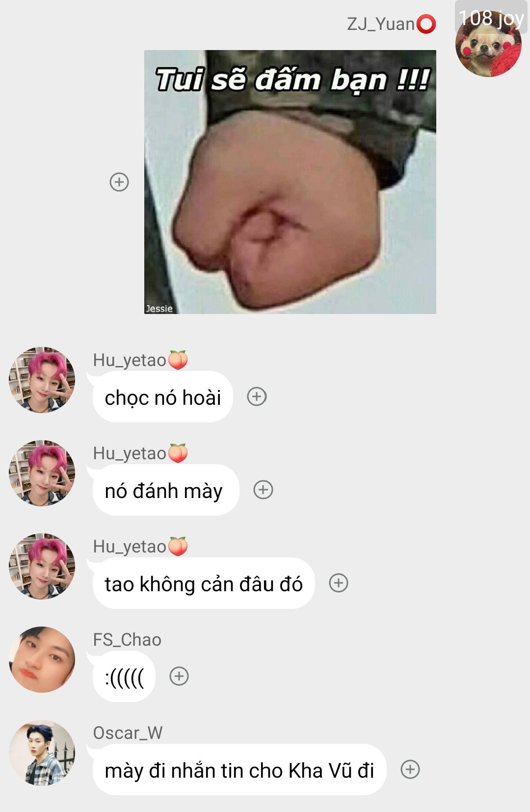530x812 pixels.
Task: Tap the plus icon next to the ":(((((" message
Action: click(x=179, y=676)
